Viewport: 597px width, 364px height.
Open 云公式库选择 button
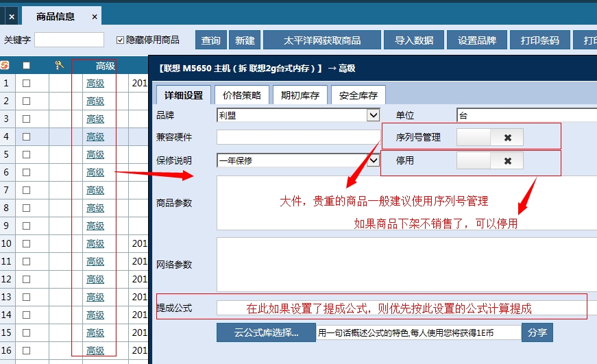pyautogui.click(x=266, y=332)
